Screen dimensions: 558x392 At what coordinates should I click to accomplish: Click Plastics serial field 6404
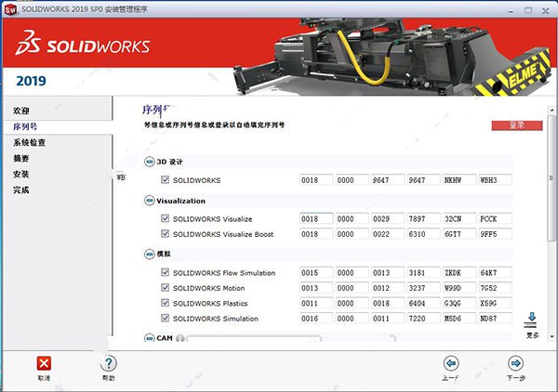423,303
